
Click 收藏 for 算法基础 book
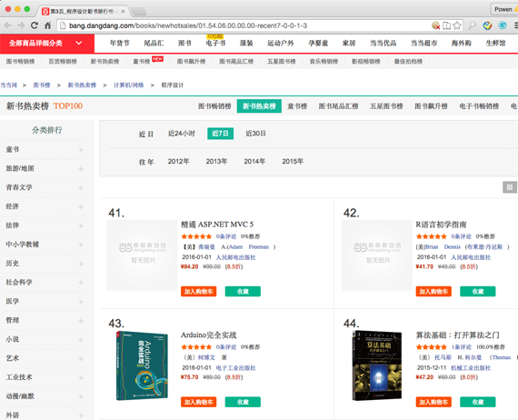click(478, 402)
